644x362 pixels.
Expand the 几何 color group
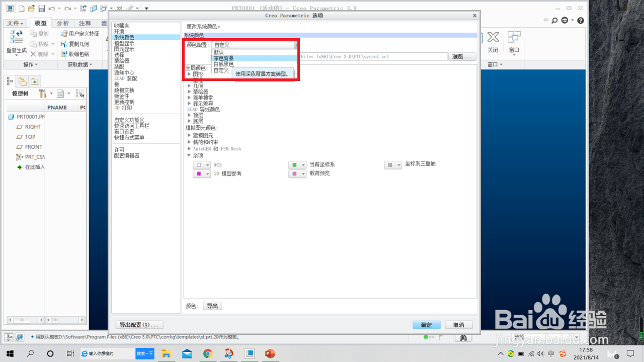pyautogui.click(x=189, y=86)
